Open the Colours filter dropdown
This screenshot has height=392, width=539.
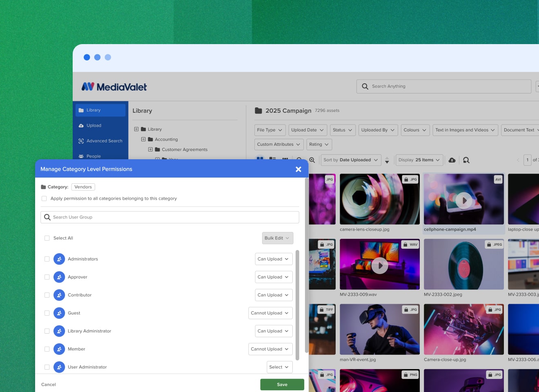pos(415,130)
